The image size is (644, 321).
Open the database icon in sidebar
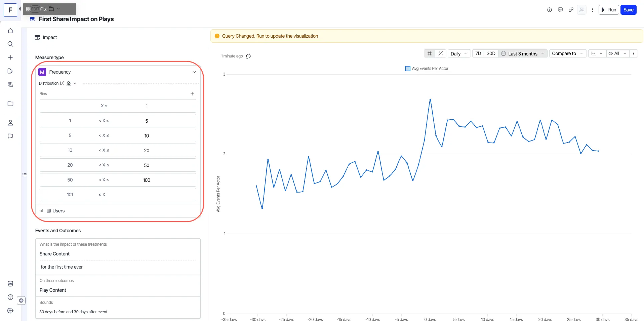coord(10,284)
